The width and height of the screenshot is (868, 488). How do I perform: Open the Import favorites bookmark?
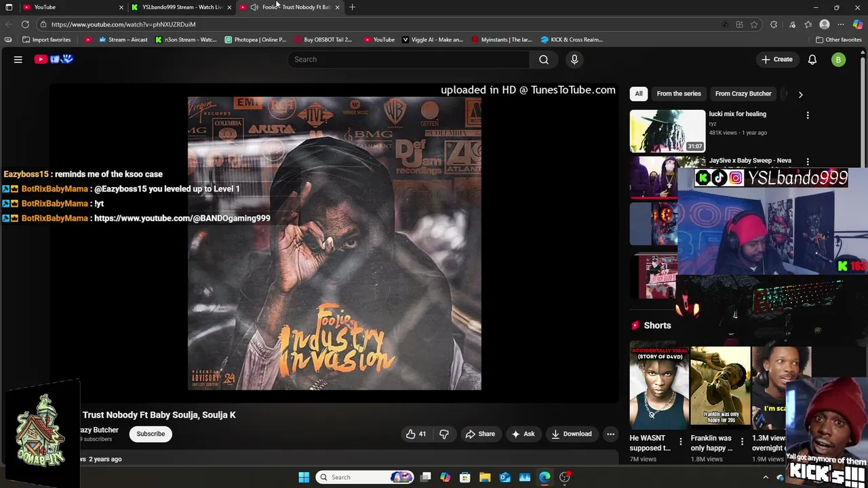[46, 39]
